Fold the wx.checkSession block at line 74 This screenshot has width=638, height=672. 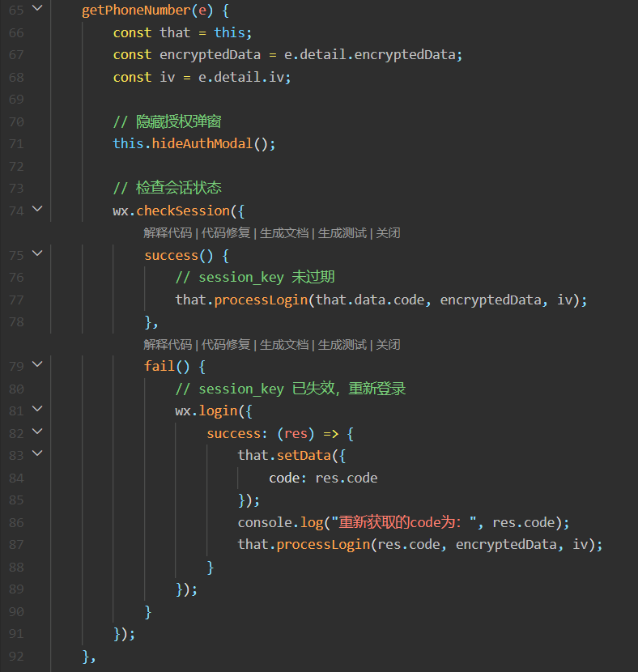tap(36, 210)
